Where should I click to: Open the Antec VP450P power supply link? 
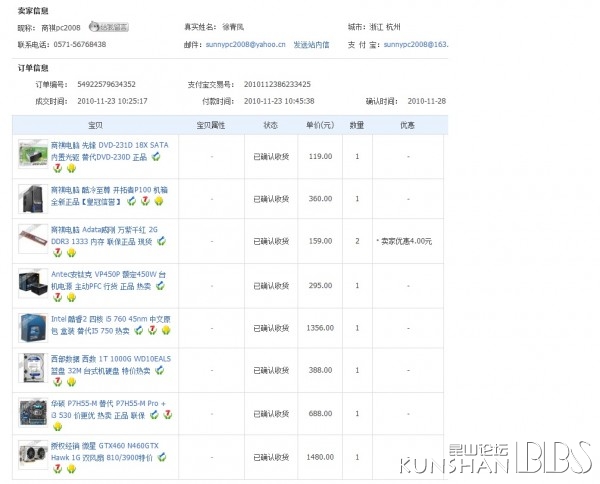tap(109, 280)
